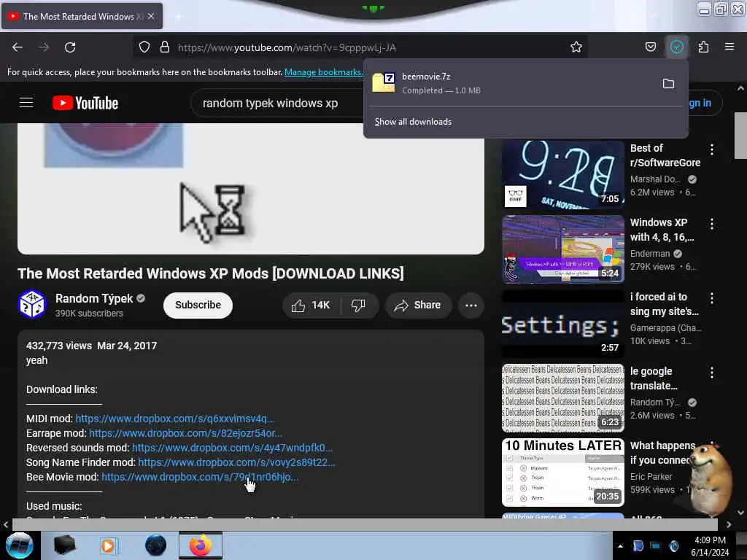Open i forced ai to sing title

pyautogui.click(x=664, y=304)
